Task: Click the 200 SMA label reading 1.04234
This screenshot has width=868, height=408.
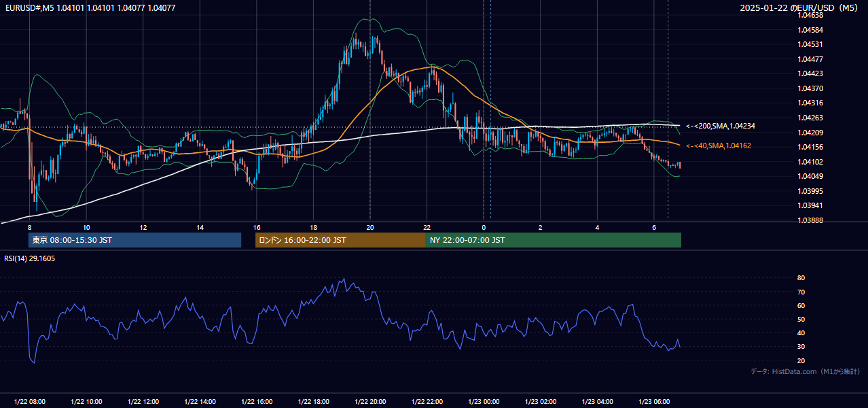Action: (x=721, y=126)
